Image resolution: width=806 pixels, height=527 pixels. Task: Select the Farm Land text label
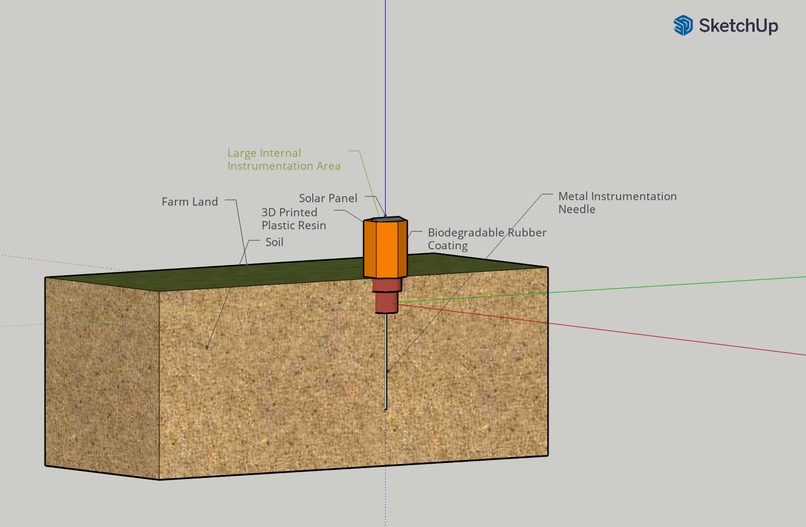pyautogui.click(x=190, y=202)
